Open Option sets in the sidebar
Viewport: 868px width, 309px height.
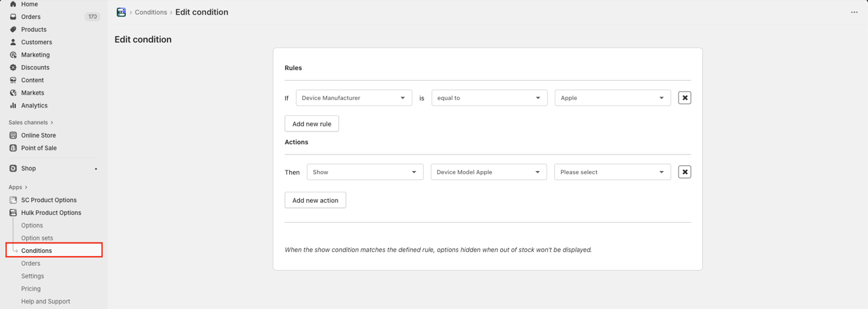(x=37, y=238)
